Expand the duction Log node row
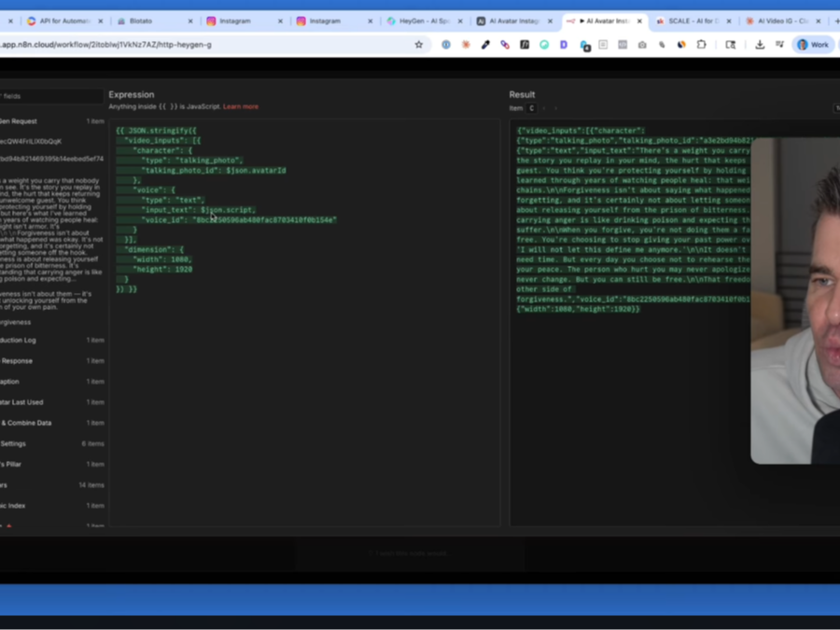 (52, 340)
